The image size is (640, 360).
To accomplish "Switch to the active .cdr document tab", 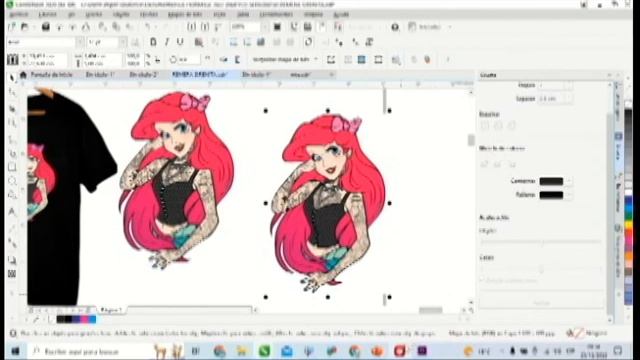I will [x=200, y=75].
